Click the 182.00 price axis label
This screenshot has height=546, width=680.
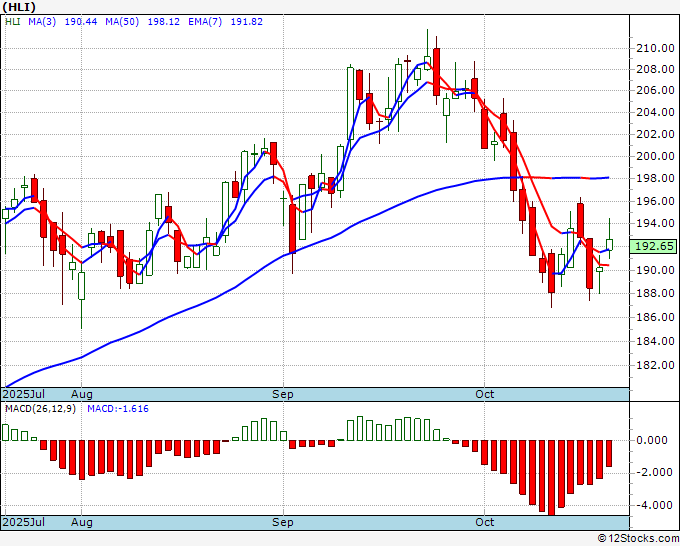[655, 365]
